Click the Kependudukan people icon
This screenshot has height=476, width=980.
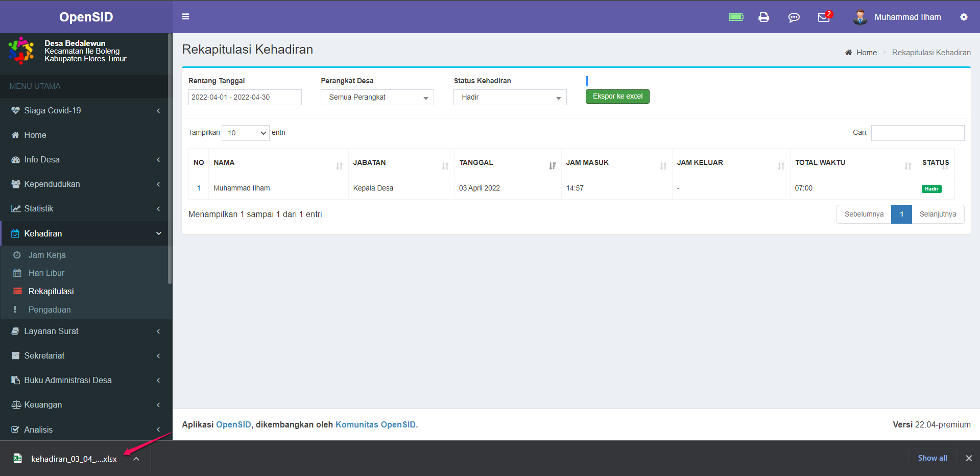click(x=16, y=184)
